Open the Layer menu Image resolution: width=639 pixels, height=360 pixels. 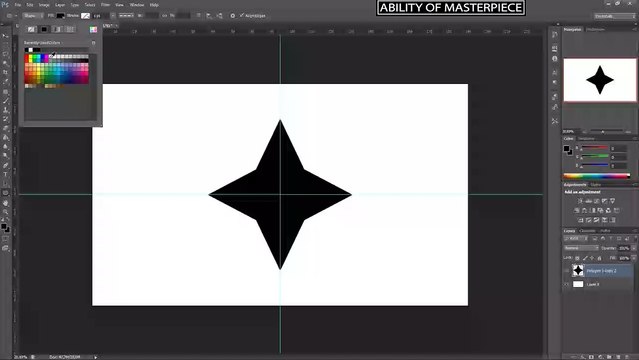tap(60, 5)
